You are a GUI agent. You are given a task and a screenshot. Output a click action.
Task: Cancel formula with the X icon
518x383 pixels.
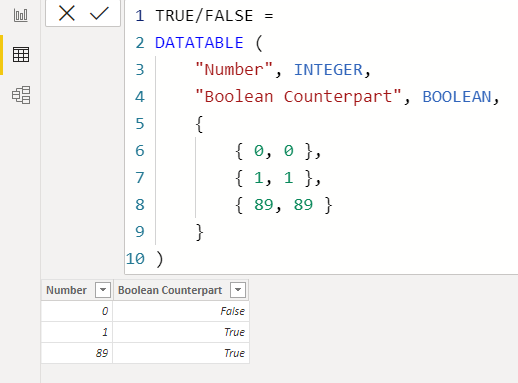pyautogui.click(x=67, y=14)
